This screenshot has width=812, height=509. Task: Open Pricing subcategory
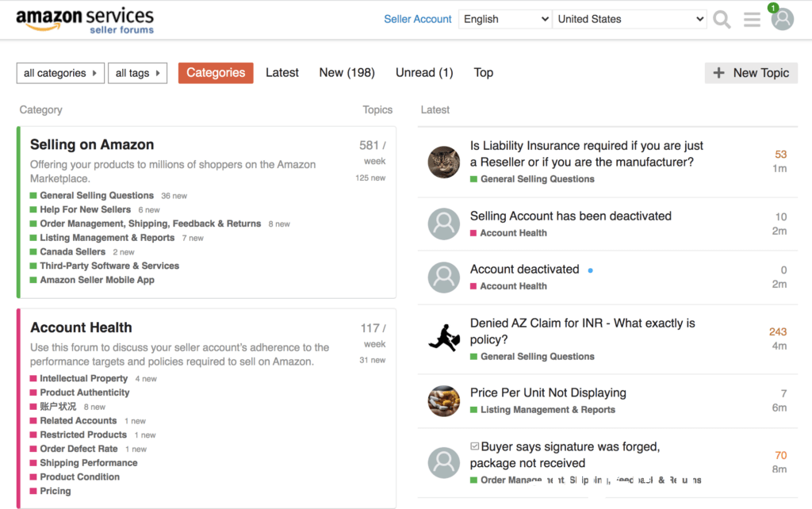pyautogui.click(x=56, y=490)
